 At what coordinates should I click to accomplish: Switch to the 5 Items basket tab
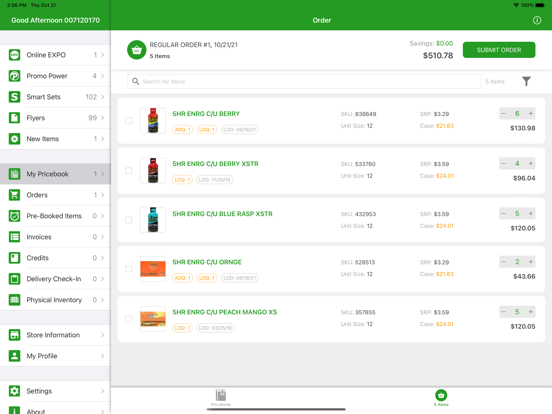[441, 398]
